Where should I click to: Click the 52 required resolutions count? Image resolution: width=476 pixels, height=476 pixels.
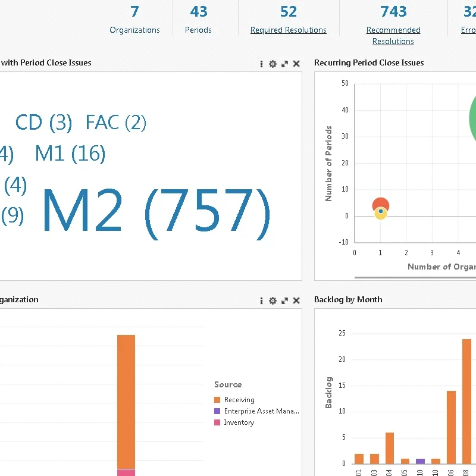[x=289, y=11]
